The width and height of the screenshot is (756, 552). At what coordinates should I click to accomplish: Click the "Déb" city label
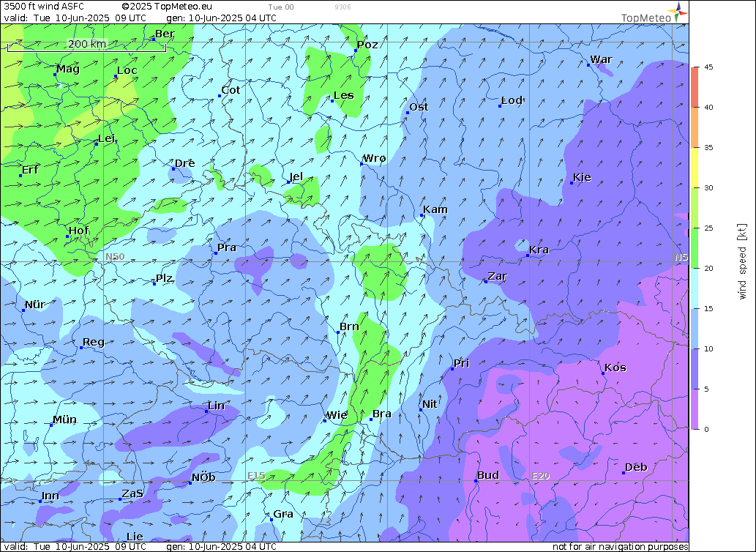[636, 467]
